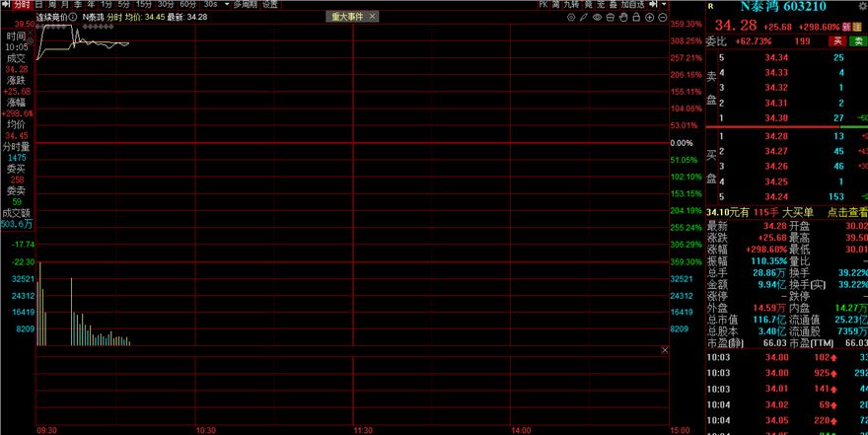Open the 设置 settings menu
The height and width of the screenshot is (435, 868).
(x=269, y=5)
